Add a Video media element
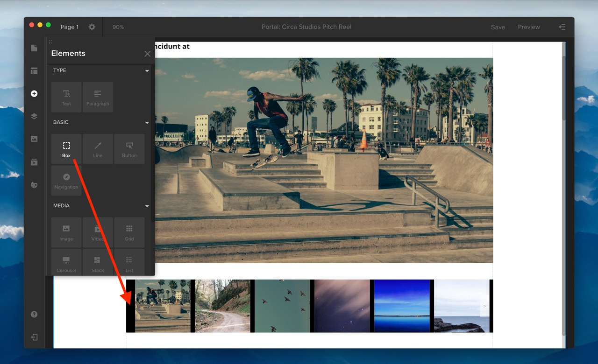This screenshot has width=598, height=364. point(98,232)
